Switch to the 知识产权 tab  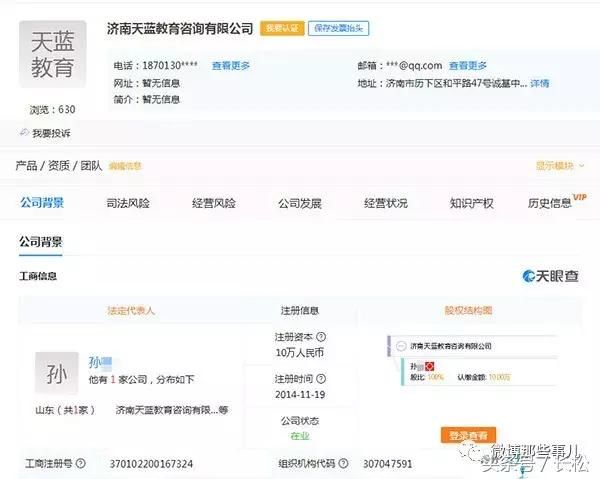471,203
